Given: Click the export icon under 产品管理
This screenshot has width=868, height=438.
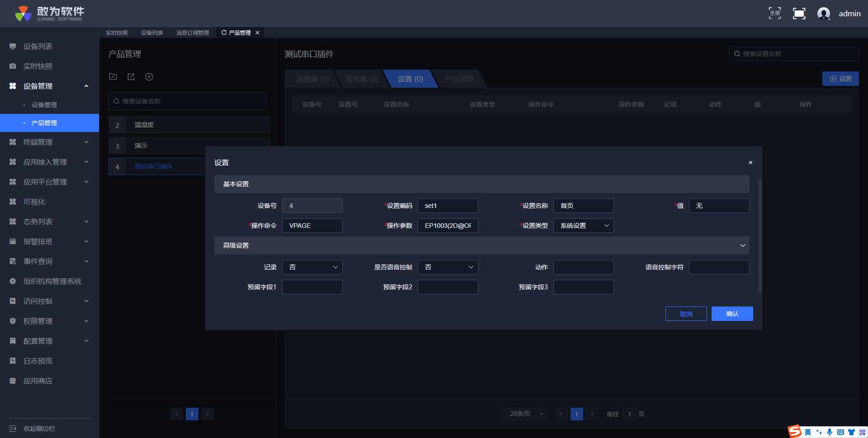Looking at the screenshot, I should click(131, 77).
